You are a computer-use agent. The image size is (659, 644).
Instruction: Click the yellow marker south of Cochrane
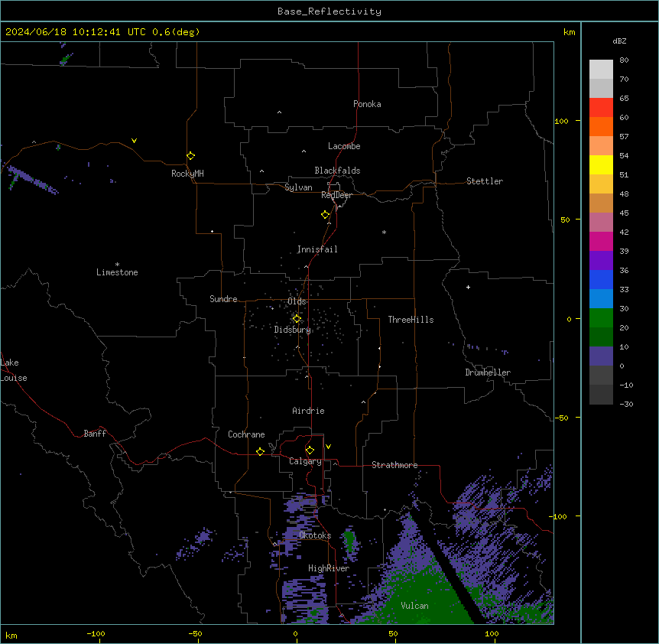[x=260, y=451]
